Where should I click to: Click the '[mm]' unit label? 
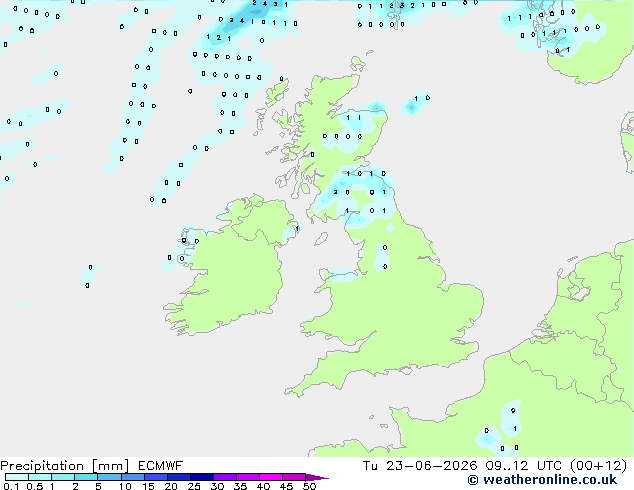(110, 466)
